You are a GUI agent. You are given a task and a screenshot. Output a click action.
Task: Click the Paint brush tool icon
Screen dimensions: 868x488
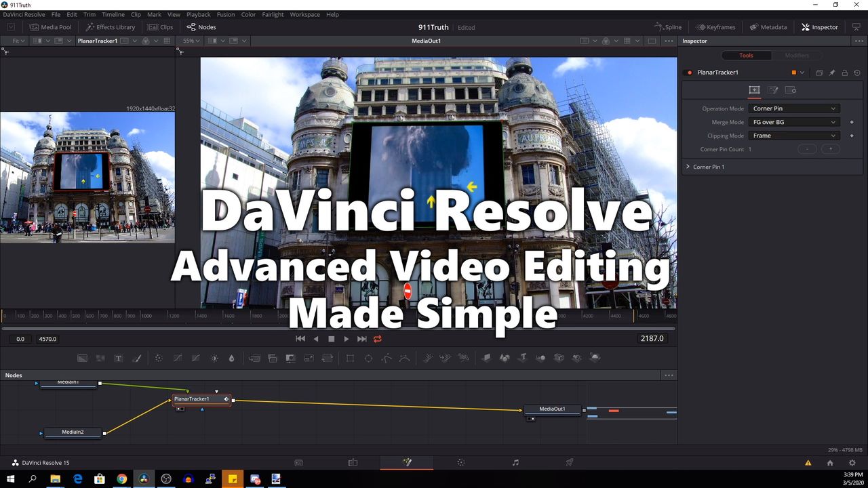[136, 358]
